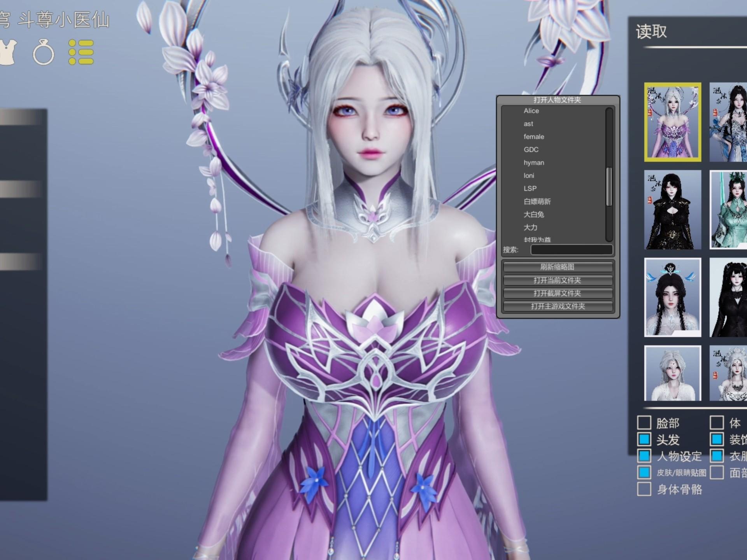Open the yellow list options icon

[x=81, y=52]
